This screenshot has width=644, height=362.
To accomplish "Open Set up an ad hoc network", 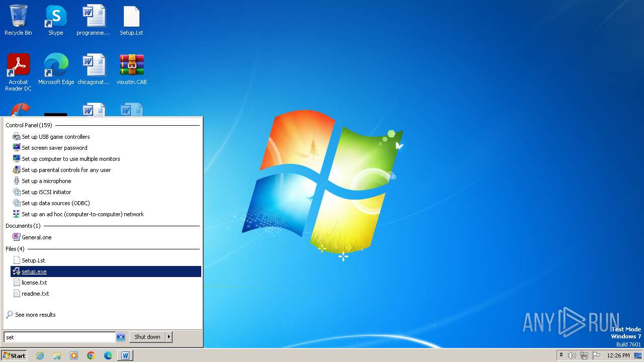I will pos(106,214).
